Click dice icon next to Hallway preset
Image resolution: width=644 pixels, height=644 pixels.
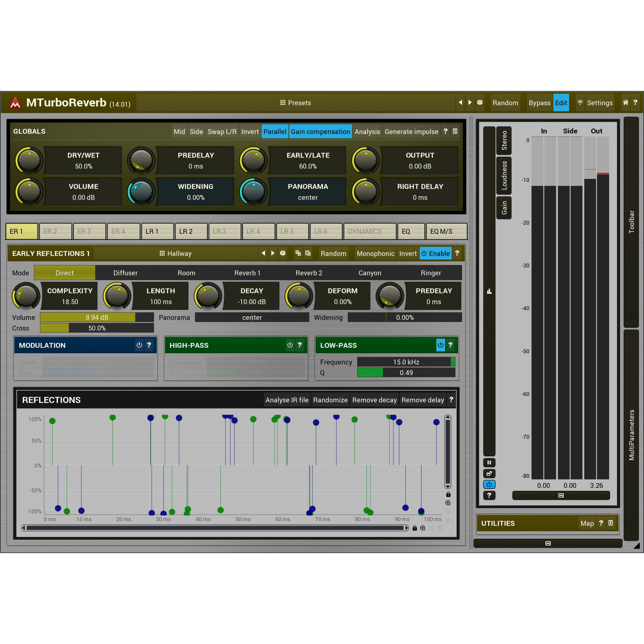point(283,253)
